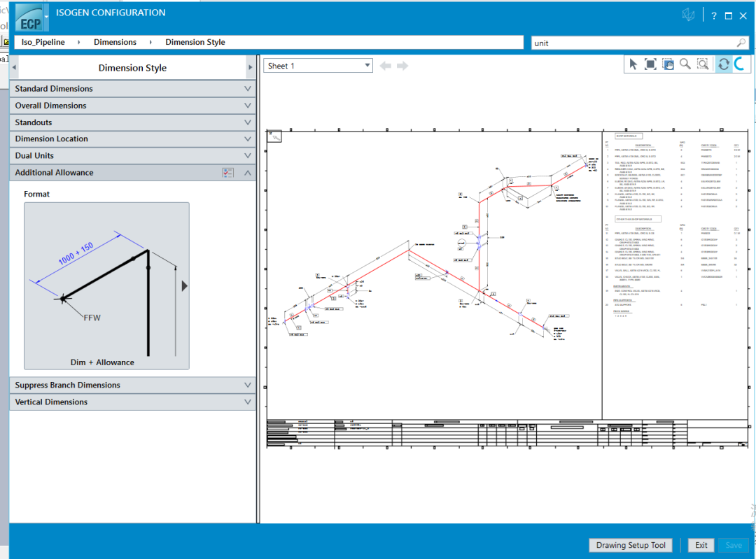756x559 pixels.
Task: Click Additional Allowance settings icon
Action: [228, 173]
